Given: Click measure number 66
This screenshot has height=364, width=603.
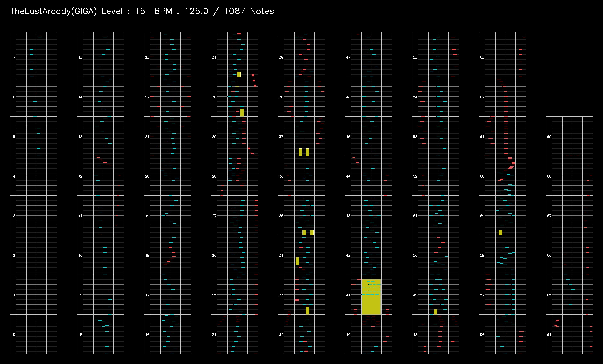Looking at the screenshot, I should (x=549, y=255).
